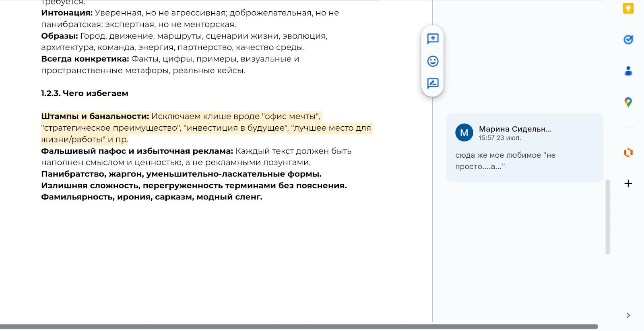Screen dimensions: 644x331
Task: Place cursor in heading "1.2.3. Чего избегаем"
Action: coord(85,93)
